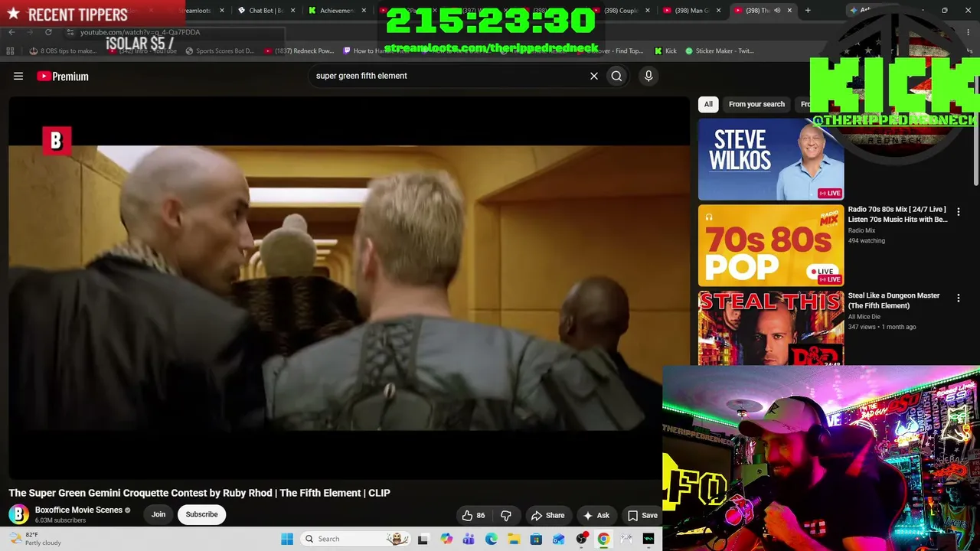Image resolution: width=980 pixels, height=551 pixels.
Task: Open the Redneck Pow... bookmark
Action: pos(299,51)
